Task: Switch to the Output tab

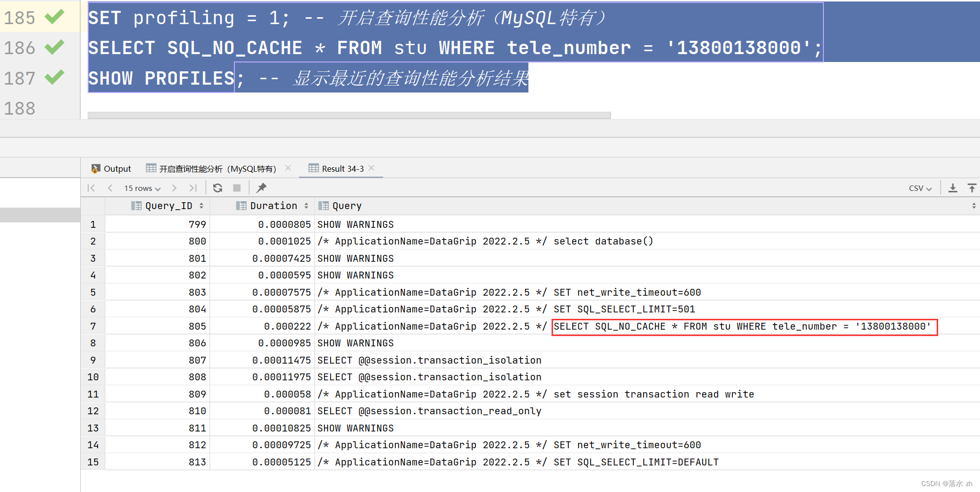Action: tap(111, 169)
